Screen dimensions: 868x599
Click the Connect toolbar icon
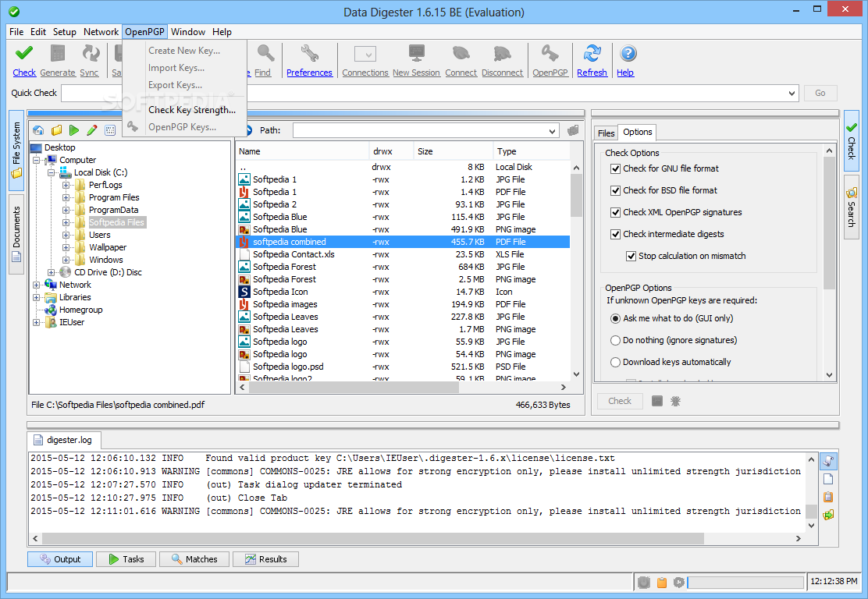(461, 54)
